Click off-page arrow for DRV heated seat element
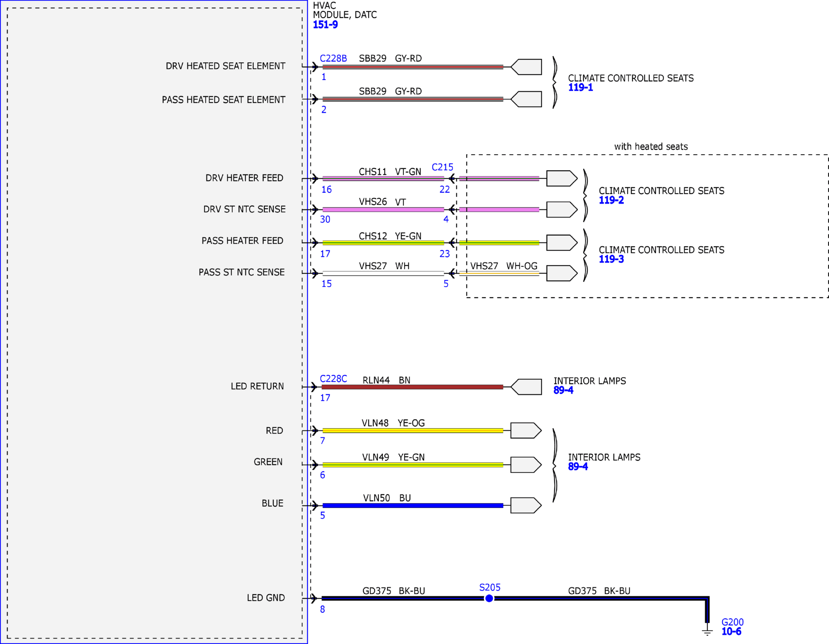 [x=526, y=67]
